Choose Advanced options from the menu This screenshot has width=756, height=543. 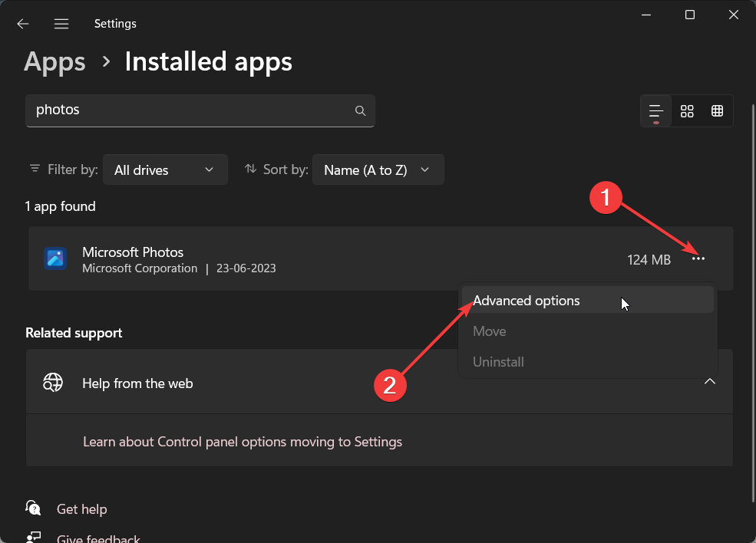[x=588, y=300]
